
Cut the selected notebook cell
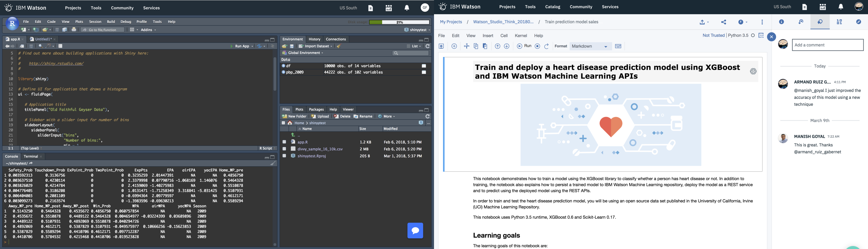tap(466, 46)
